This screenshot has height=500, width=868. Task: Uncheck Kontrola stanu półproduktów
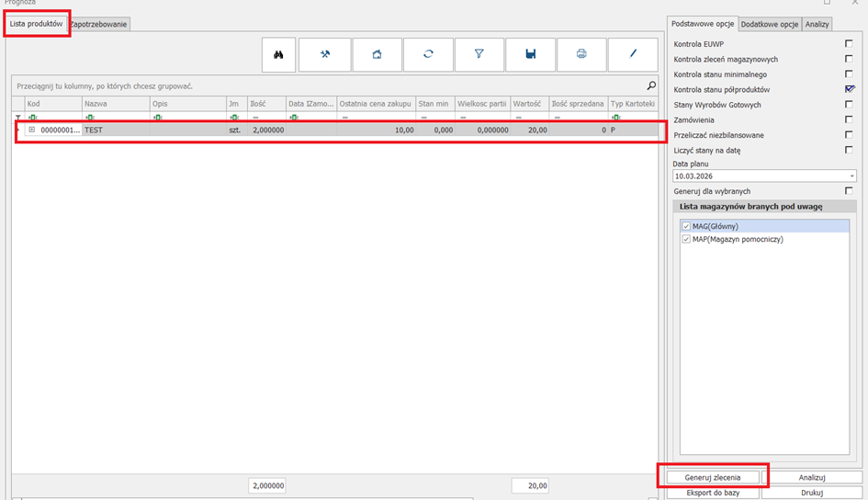(x=849, y=89)
